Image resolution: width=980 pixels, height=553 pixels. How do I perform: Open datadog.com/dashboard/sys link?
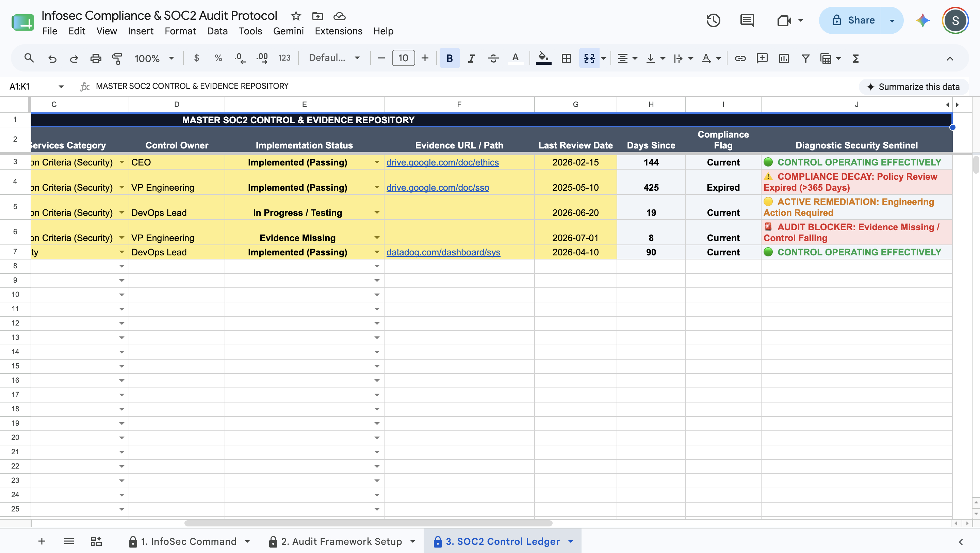(x=443, y=252)
